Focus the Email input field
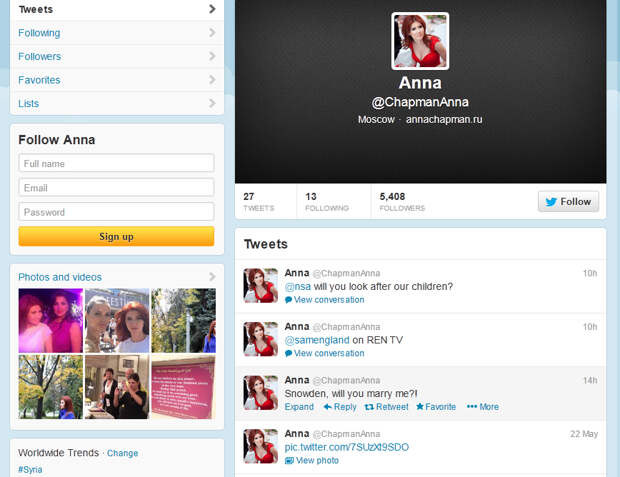This screenshot has height=477, width=620. [116, 187]
